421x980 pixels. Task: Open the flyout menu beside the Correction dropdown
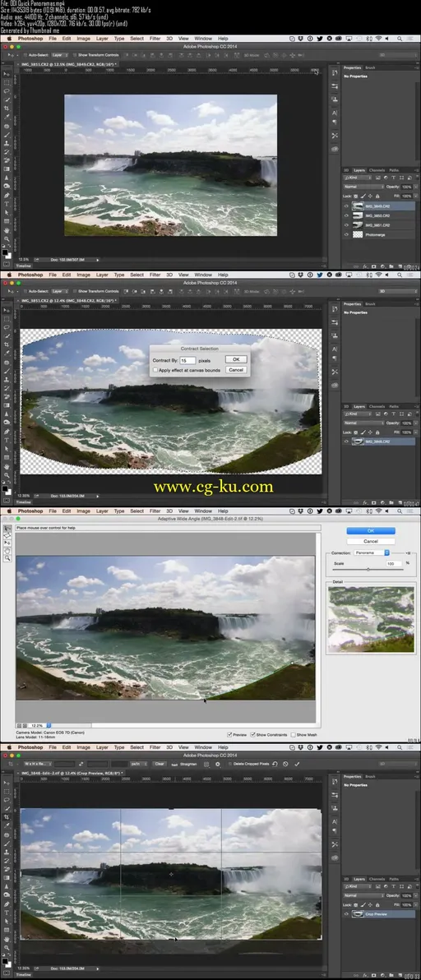click(409, 553)
